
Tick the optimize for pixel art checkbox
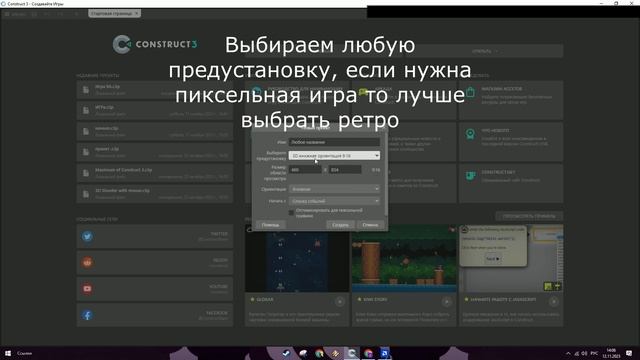(291, 213)
